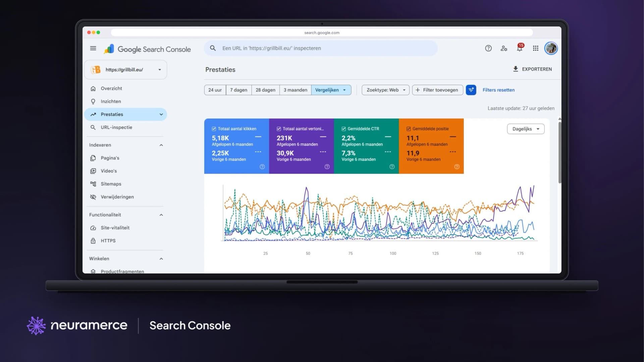The image size is (644, 362).
Task: Select the 28 dagen range tab
Action: click(265, 90)
